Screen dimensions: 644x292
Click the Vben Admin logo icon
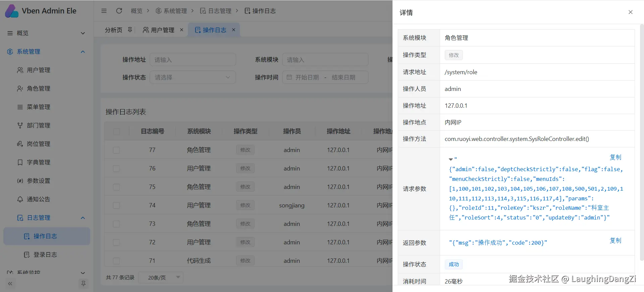(12, 11)
